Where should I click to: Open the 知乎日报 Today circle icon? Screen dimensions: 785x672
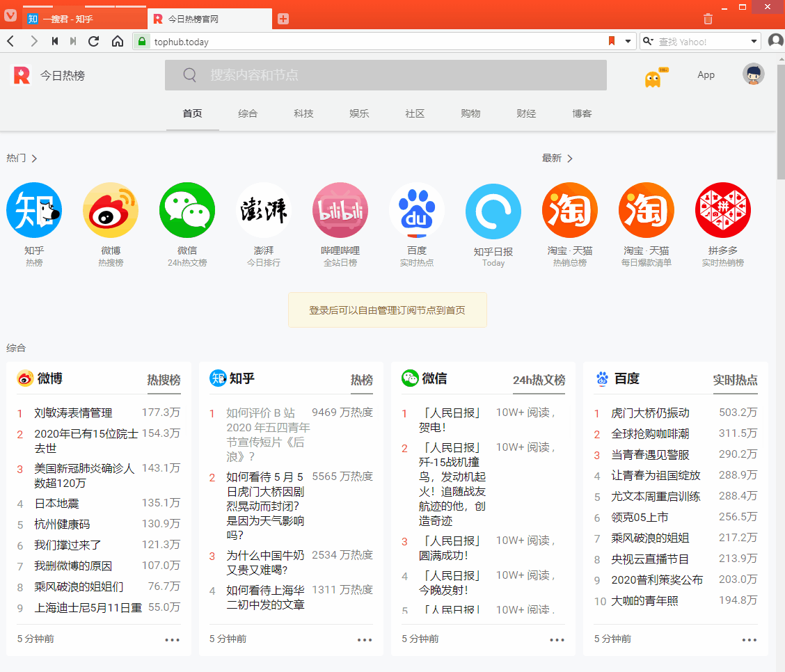pos(493,211)
